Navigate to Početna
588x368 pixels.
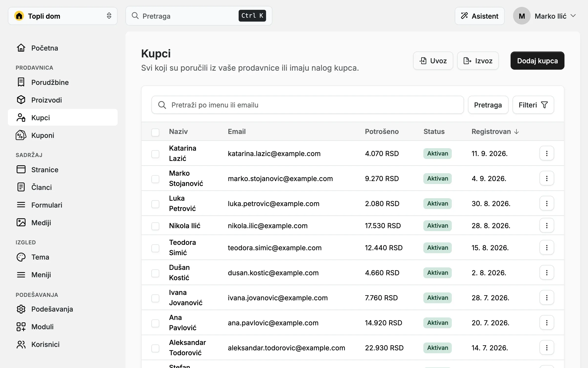pos(63,48)
